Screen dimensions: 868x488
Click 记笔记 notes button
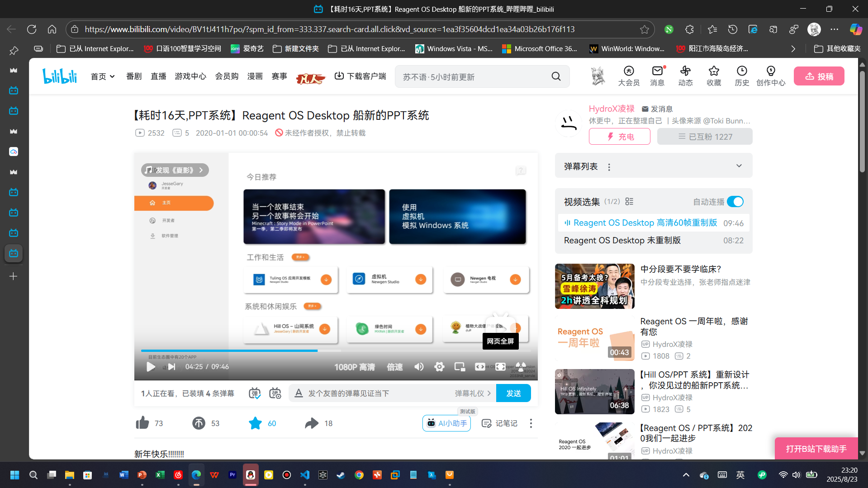point(499,423)
